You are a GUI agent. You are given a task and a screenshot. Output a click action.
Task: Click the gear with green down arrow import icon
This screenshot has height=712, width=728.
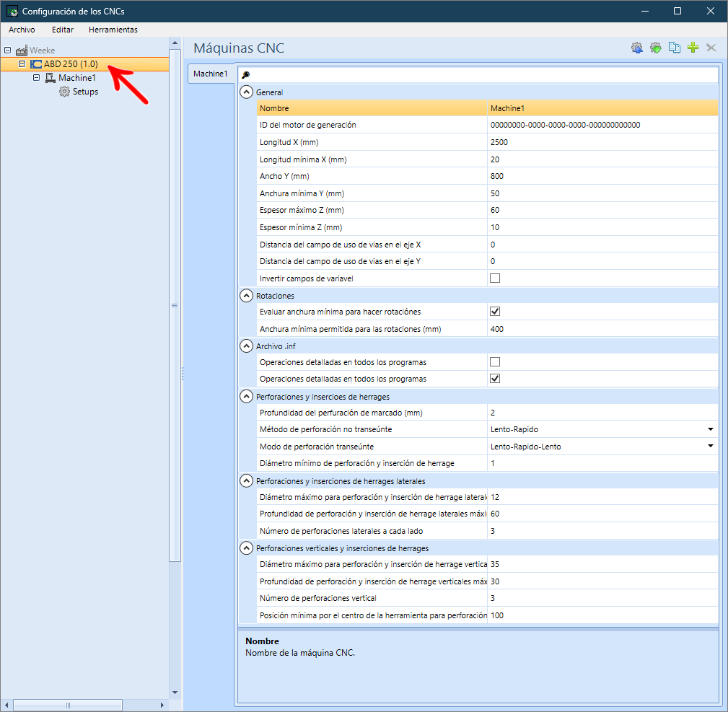click(x=656, y=48)
